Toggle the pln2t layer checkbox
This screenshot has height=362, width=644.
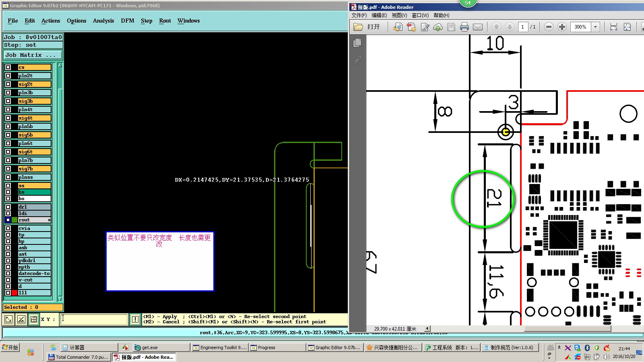[x=8, y=76]
